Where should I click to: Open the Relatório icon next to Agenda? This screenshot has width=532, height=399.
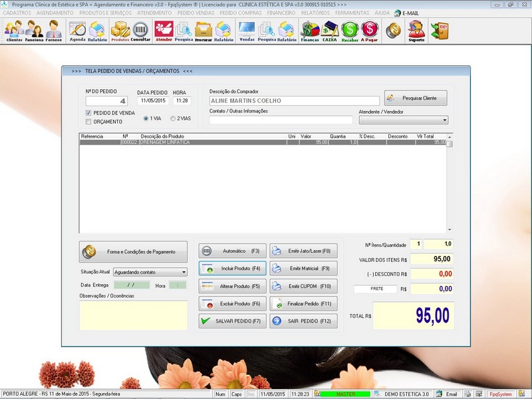pyautogui.click(x=97, y=31)
